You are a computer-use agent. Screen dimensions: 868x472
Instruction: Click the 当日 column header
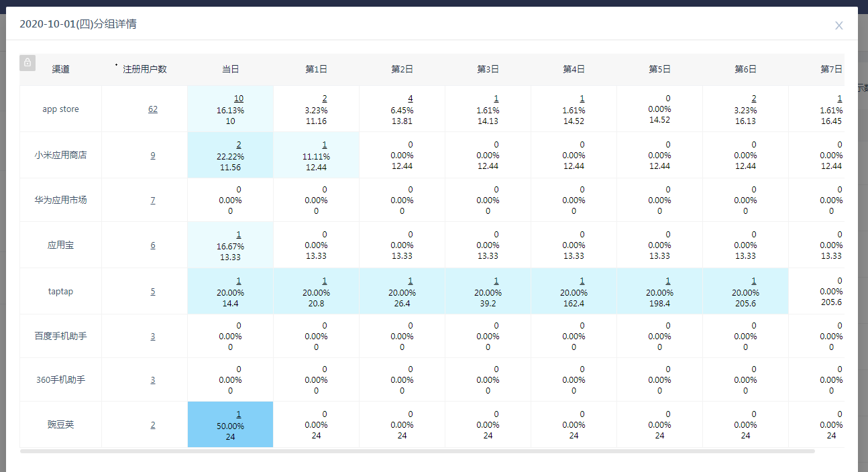(231, 70)
